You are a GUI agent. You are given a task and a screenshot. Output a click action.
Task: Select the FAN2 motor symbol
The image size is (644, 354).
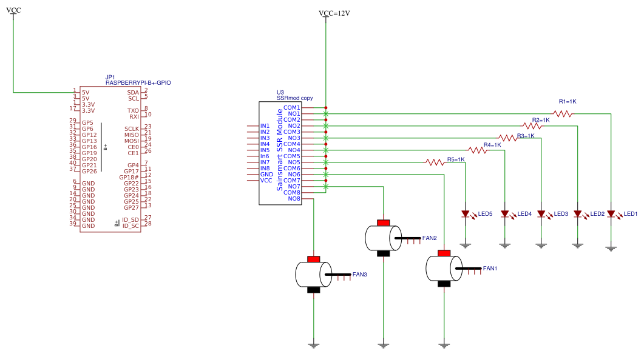coord(384,238)
